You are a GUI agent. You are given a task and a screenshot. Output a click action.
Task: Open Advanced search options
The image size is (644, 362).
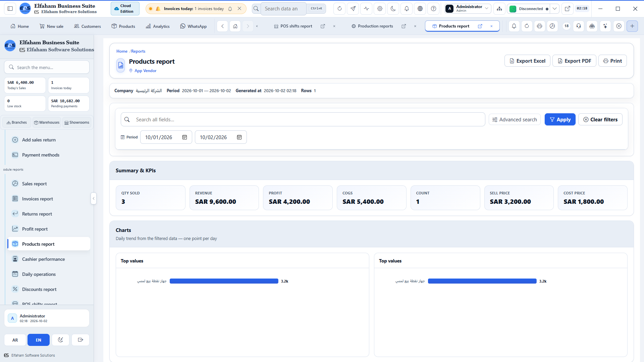[515, 120]
